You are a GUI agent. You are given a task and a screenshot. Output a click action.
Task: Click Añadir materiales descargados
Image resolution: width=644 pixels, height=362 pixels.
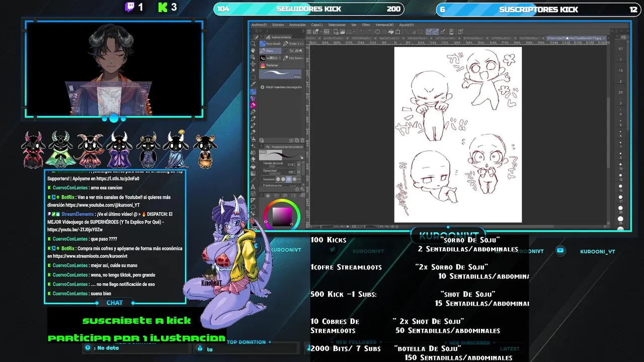pos(281,87)
